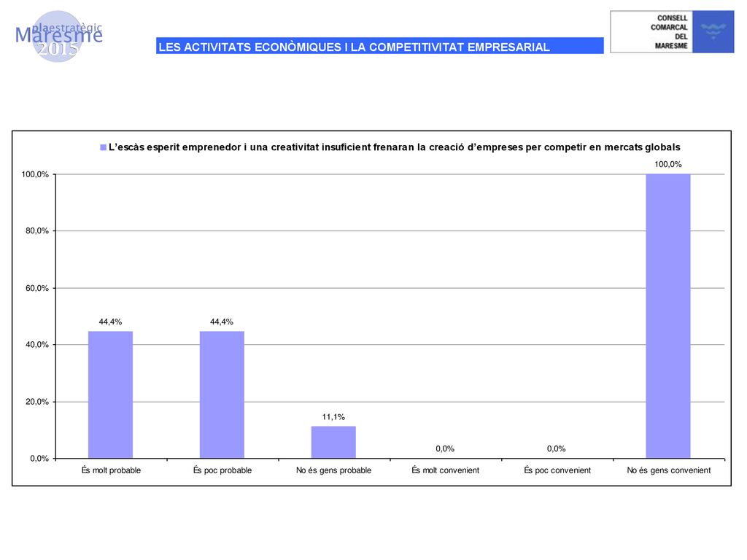747x560 pixels.
Task: Click the No és gens probable axis label
Action: pos(333,470)
